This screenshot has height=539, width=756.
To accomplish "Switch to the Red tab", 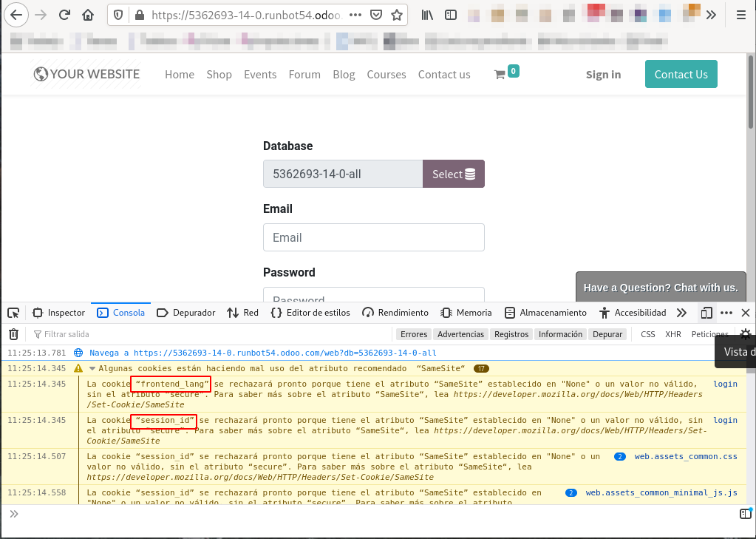I will [x=242, y=312].
